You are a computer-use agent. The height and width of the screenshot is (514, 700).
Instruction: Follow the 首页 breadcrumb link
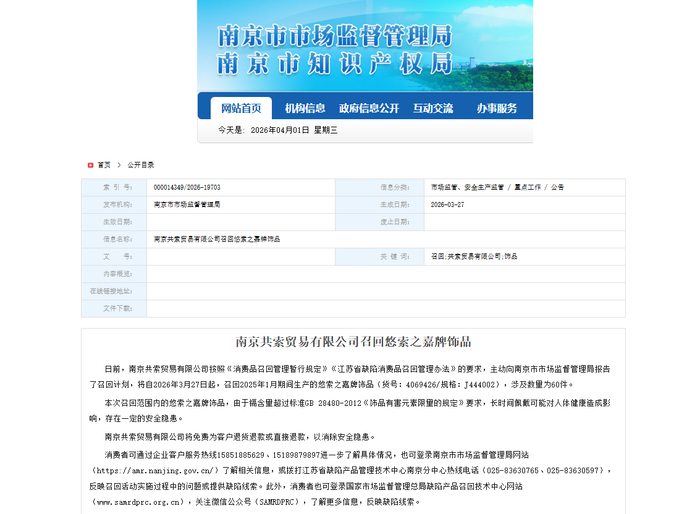coord(104,165)
